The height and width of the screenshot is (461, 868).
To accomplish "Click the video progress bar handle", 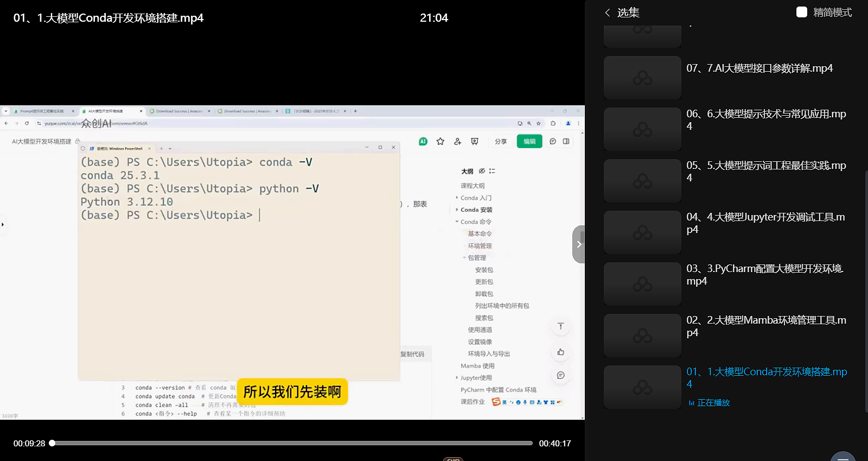I will [52, 443].
